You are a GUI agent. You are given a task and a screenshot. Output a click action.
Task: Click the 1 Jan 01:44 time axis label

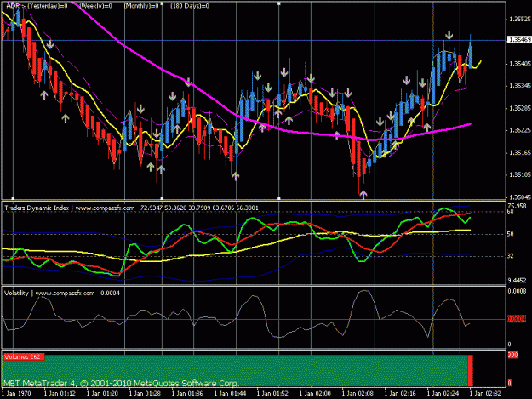[230, 394]
